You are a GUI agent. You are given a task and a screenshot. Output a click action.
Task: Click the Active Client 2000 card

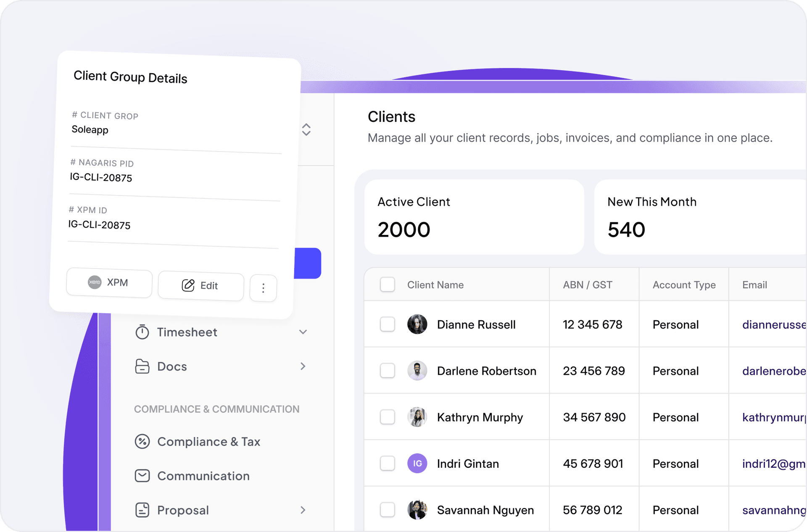[474, 217]
